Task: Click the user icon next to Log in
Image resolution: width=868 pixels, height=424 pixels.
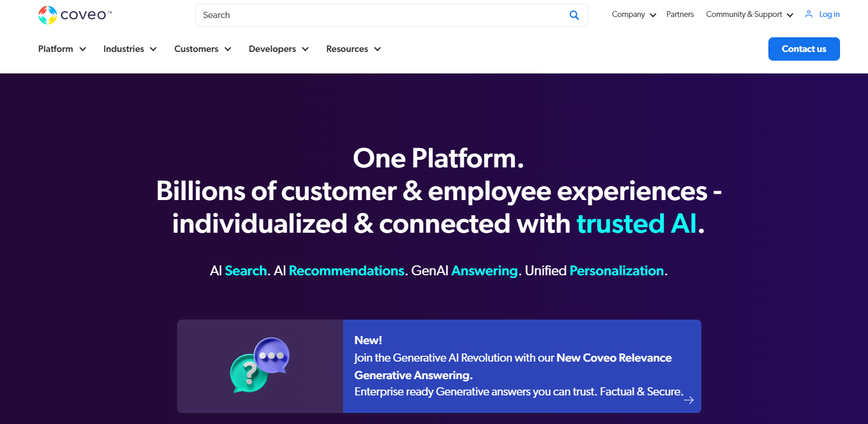Action: pos(808,14)
